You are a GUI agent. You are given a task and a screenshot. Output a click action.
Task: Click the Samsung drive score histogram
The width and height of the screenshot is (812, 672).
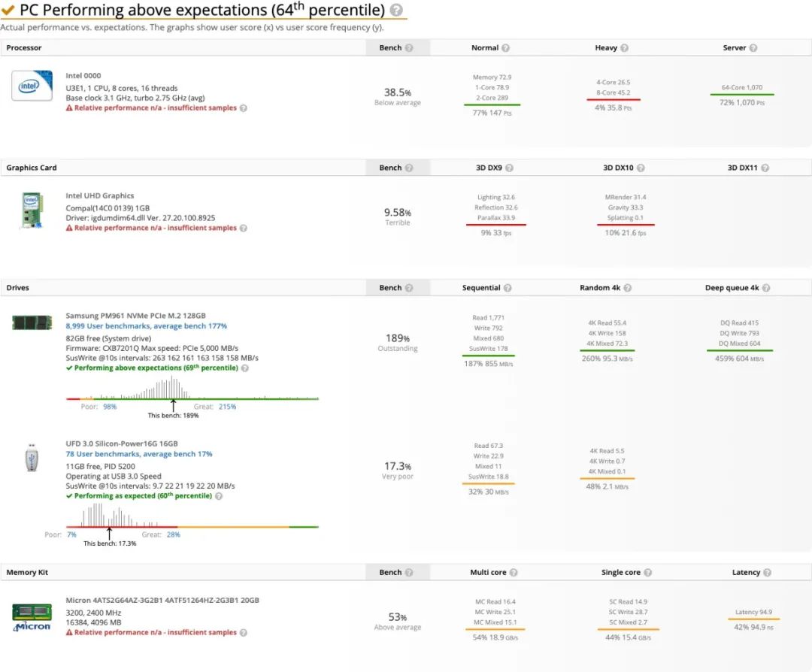coord(173,388)
